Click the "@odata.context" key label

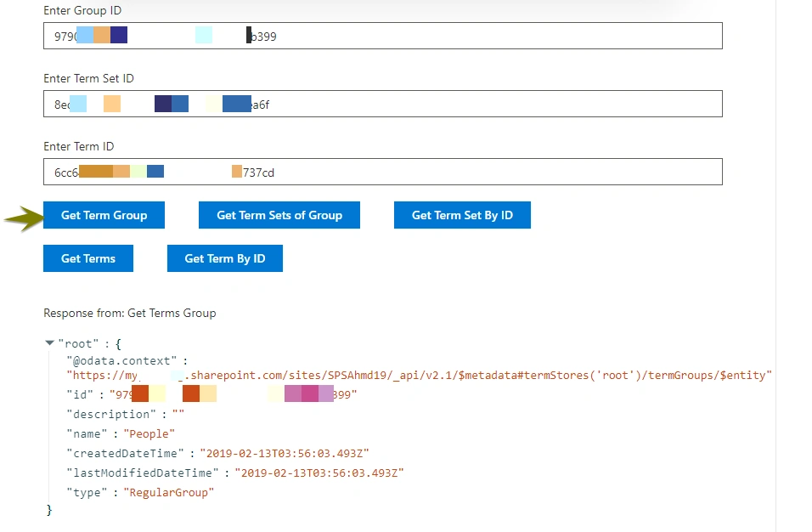121,360
